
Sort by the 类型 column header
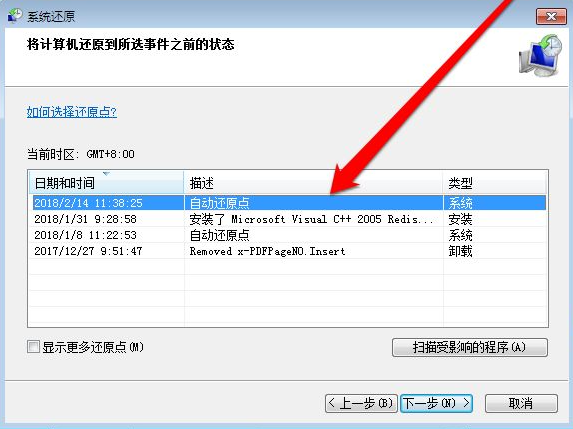coord(495,182)
